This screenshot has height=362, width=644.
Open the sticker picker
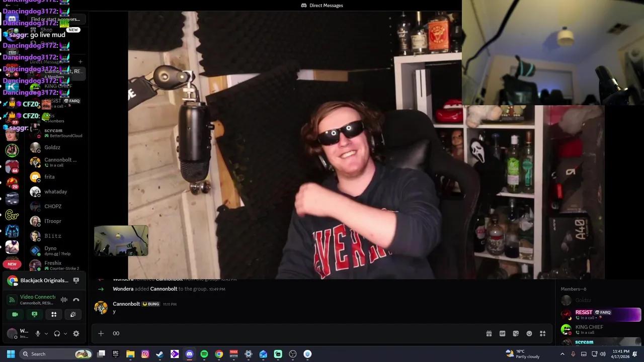[515, 333]
